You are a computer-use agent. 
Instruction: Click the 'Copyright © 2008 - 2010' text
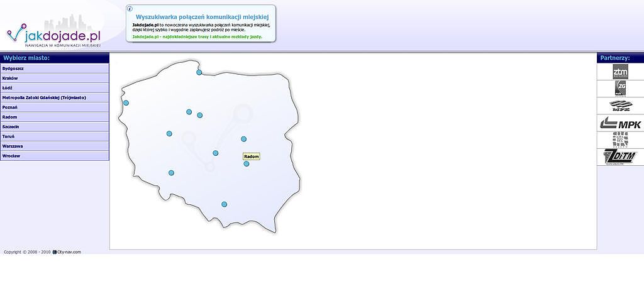(x=27, y=252)
